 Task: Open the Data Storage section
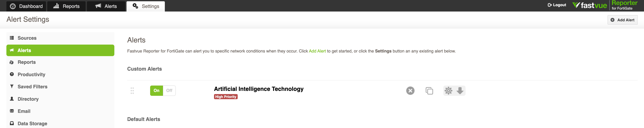point(32,123)
